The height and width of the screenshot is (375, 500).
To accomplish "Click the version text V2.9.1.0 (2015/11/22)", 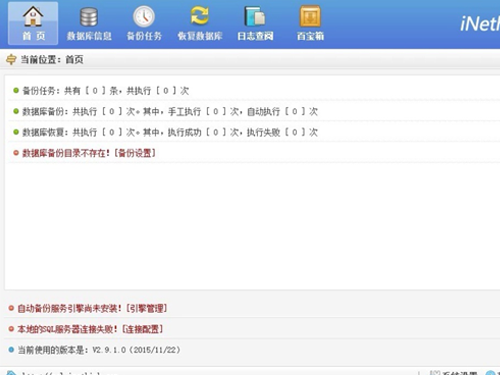I will (137, 350).
